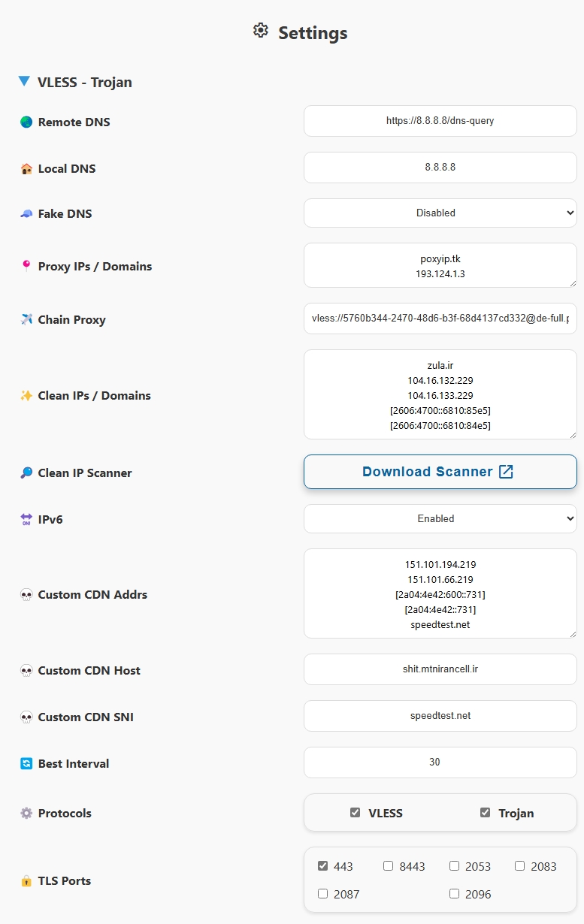Click the skull icon beside Custom CDN SNI
This screenshot has height=924, width=584.
pos(26,717)
